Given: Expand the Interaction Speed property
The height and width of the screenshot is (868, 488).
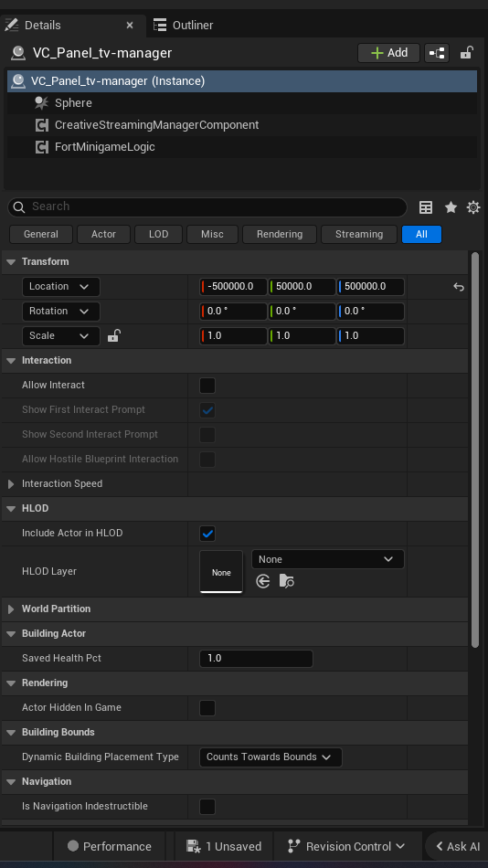Looking at the screenshot, I should (x=11, y=484).
